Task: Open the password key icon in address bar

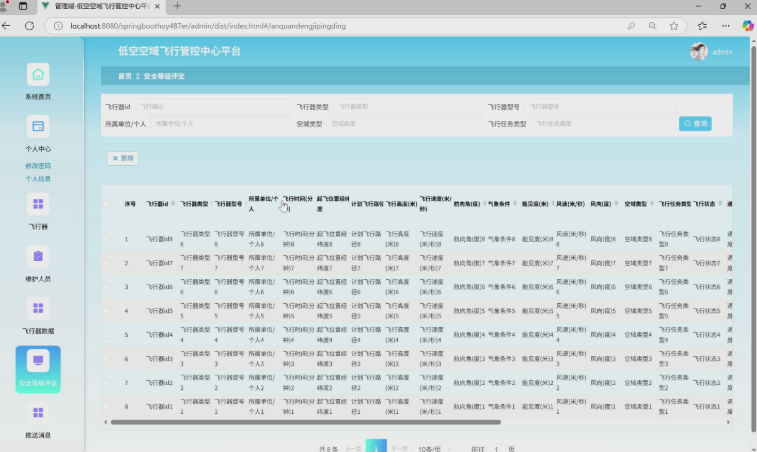Action: [631, 26]
